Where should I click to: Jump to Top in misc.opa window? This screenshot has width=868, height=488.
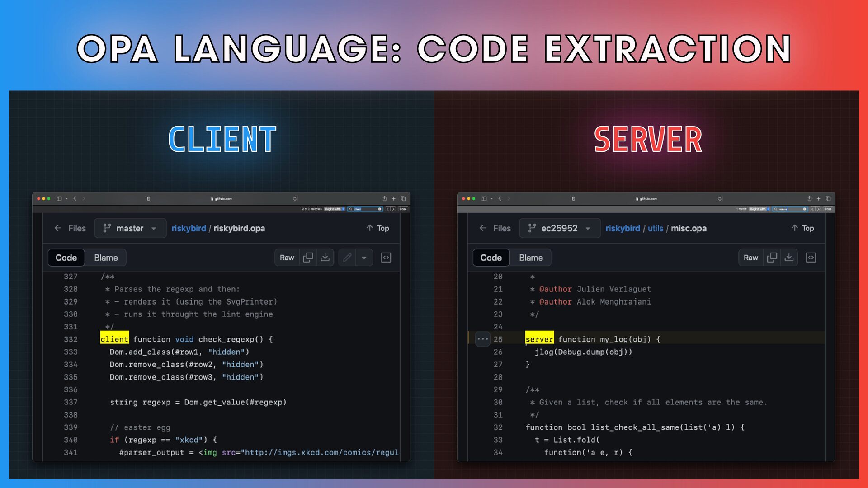(x=802, y=228)
